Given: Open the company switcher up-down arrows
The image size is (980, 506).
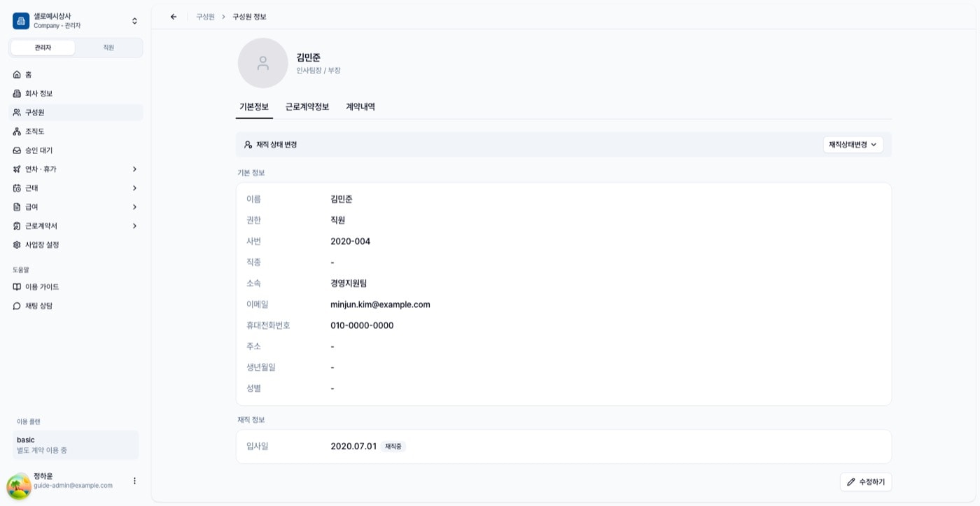Looking at the screenshot, I should (x=134, y=21).
